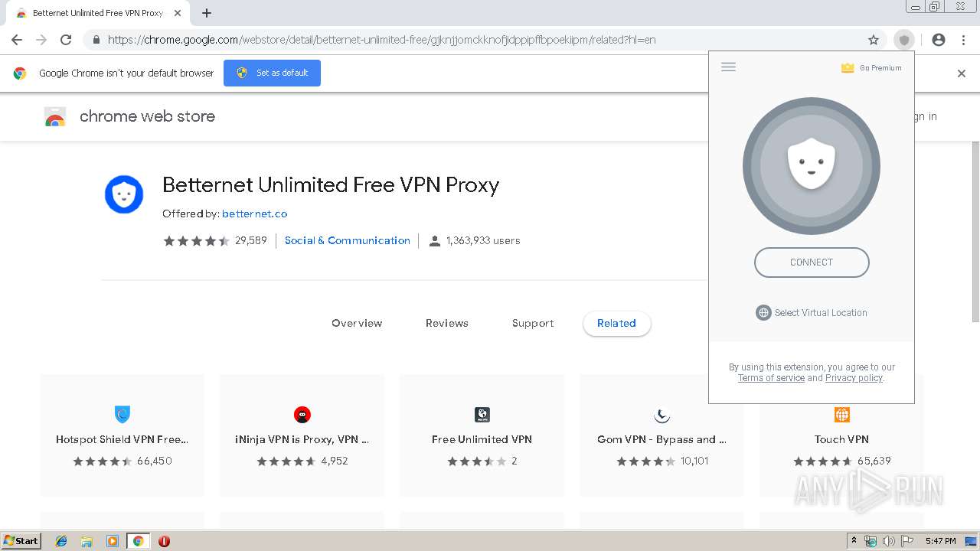Screen dimensions: 980x551
Task: Click the Betternet star rating
Action: (x=196, y=240)
